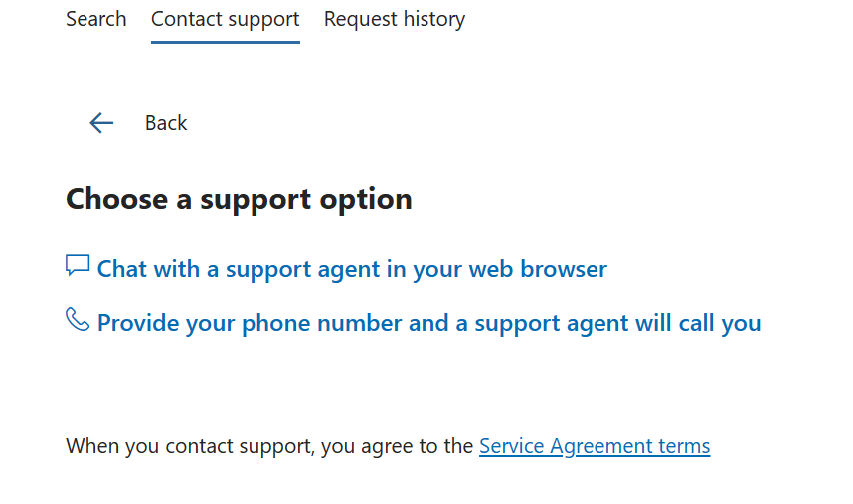
Task: Select the Contact support tab
Action: [226, 19]
